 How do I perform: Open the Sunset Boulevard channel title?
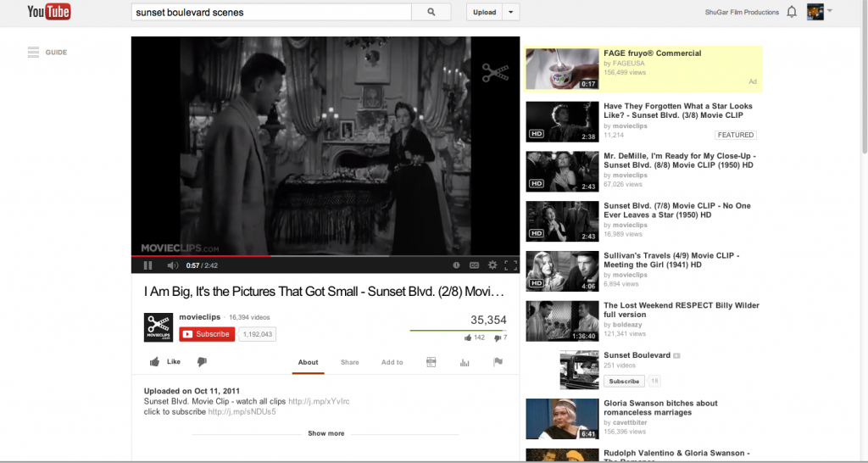(x=637, y=355)
